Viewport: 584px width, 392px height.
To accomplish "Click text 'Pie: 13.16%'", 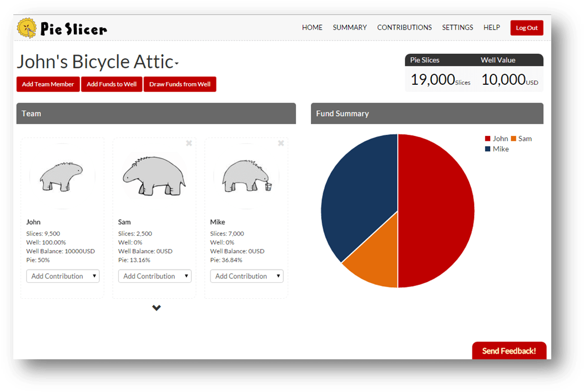I will [134, 260].
